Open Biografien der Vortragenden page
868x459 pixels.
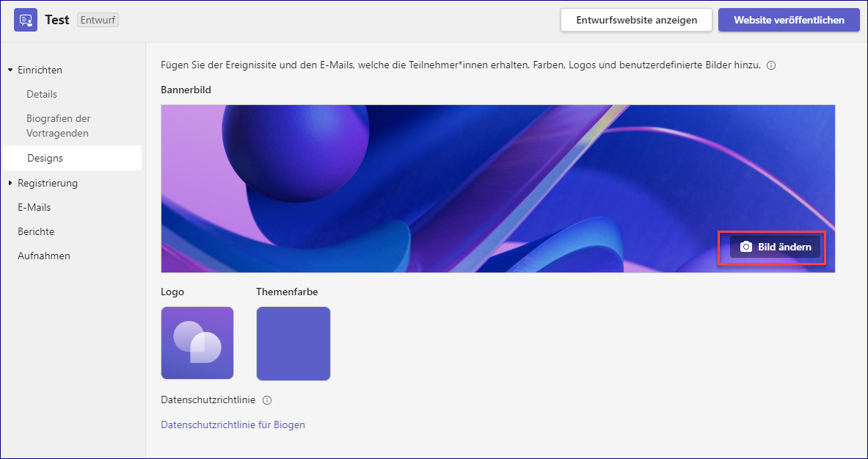(58, 126)
